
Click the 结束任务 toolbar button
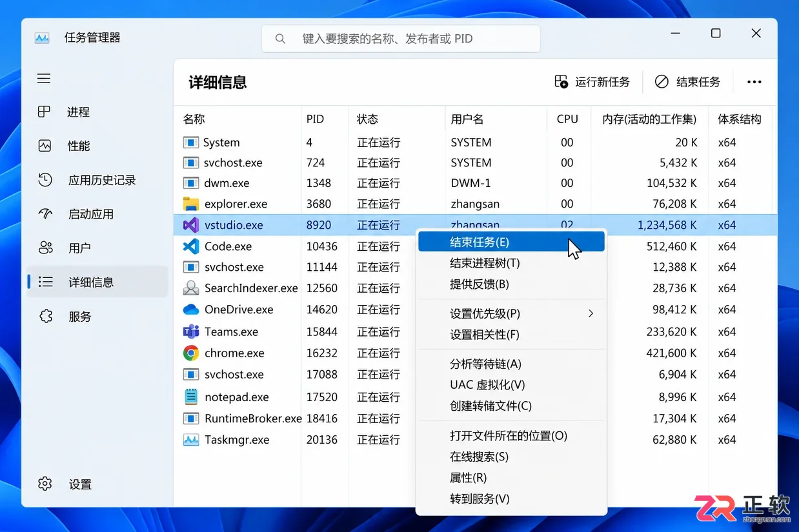687,82
